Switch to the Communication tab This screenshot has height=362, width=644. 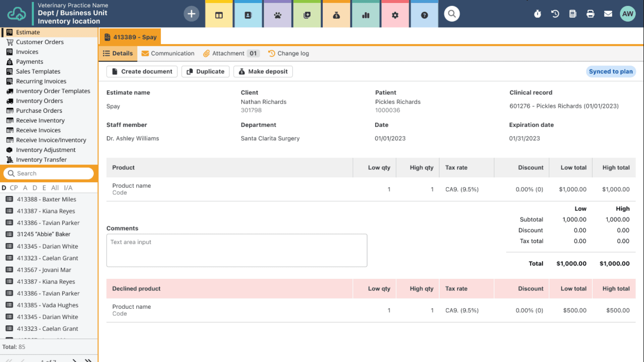[x=168, y=53]
